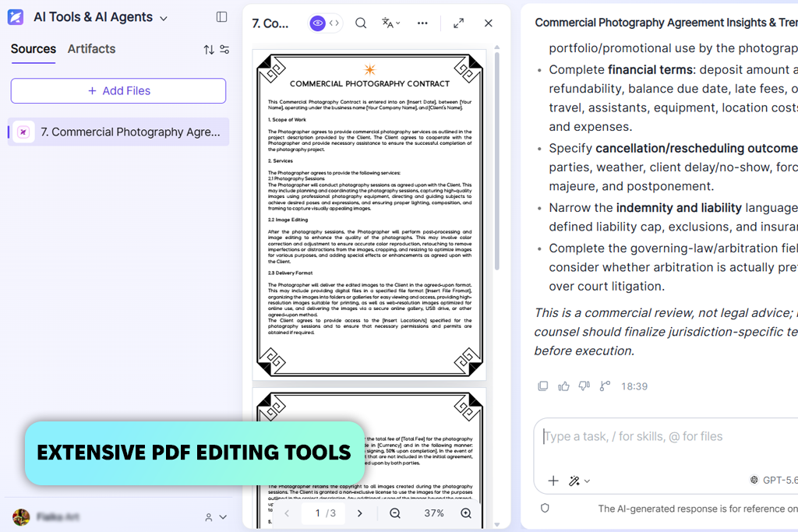The image size is (798, 532).
Task: Switch to the Sources tab
Action: (x=33, y=49)
